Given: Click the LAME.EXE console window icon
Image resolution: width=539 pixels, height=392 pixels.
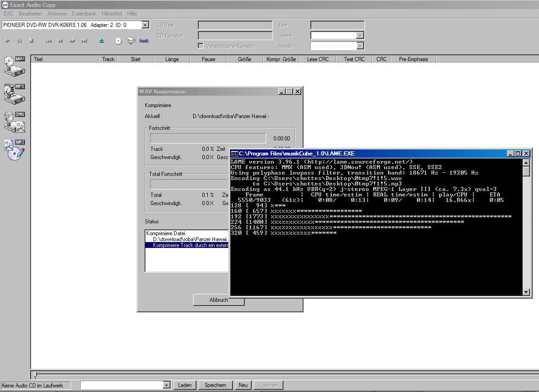Looking at the screenshot, I should pos(235,154).
